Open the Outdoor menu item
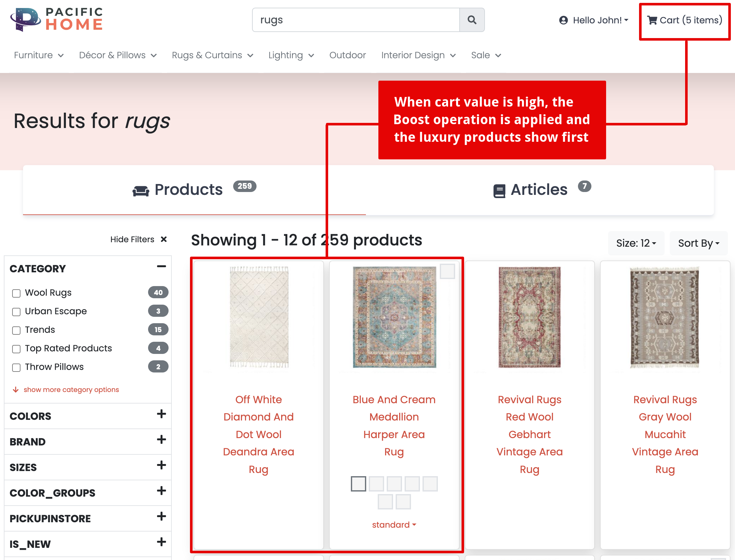The height and width of the screenshot is (560, 735). 347,55
